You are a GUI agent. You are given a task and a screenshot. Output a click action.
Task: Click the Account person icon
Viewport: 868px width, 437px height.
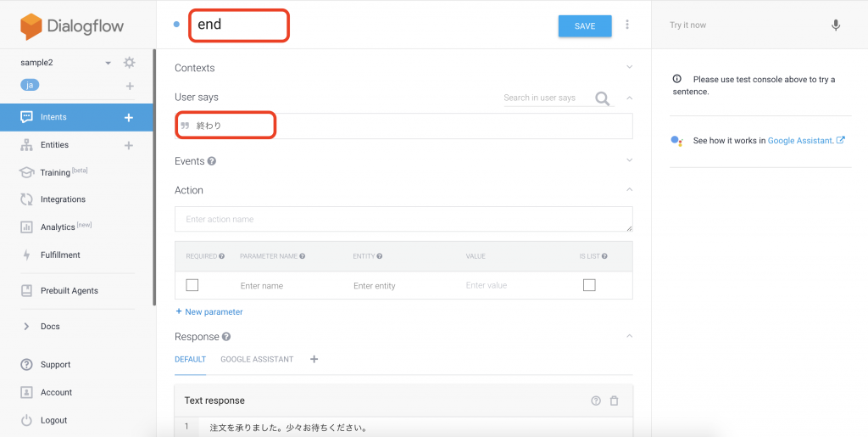coord(26,392)
